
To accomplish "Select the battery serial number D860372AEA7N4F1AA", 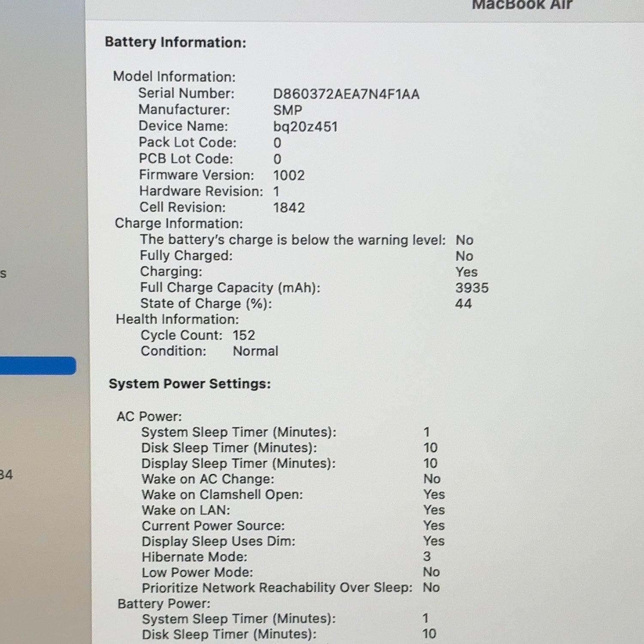I will tap(346, 94).
